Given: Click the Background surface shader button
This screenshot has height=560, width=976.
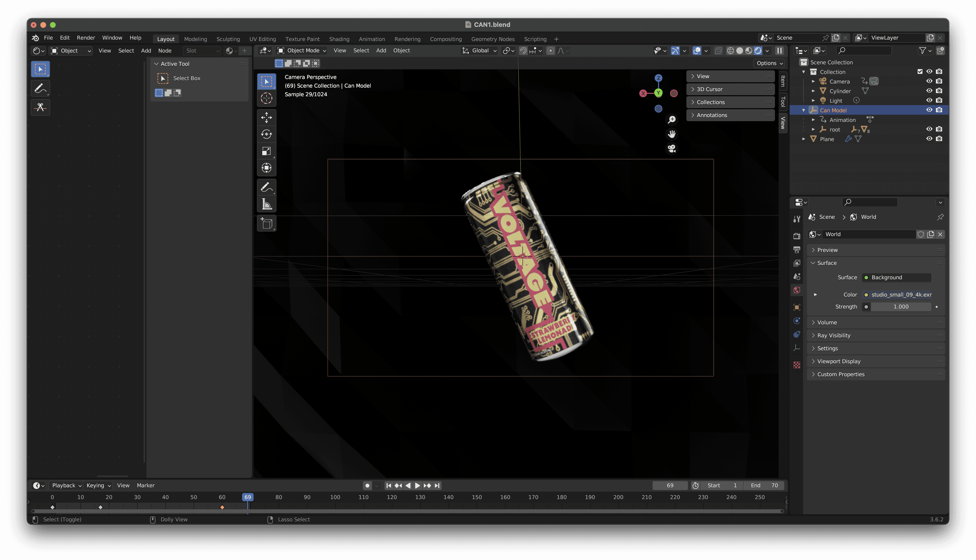Looking at the screenshot, I should click(896, 277).
